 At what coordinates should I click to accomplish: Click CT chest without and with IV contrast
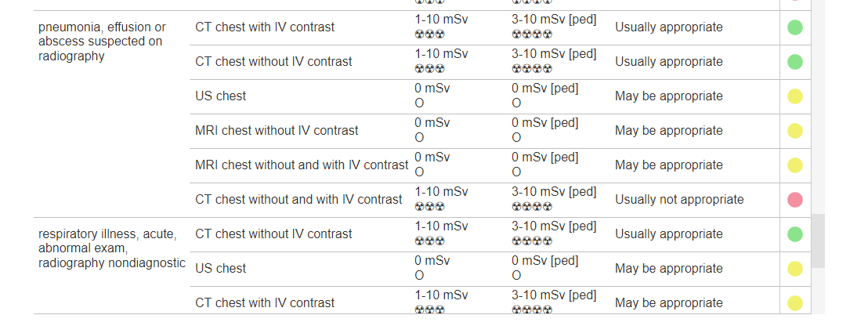pos(299,200)
